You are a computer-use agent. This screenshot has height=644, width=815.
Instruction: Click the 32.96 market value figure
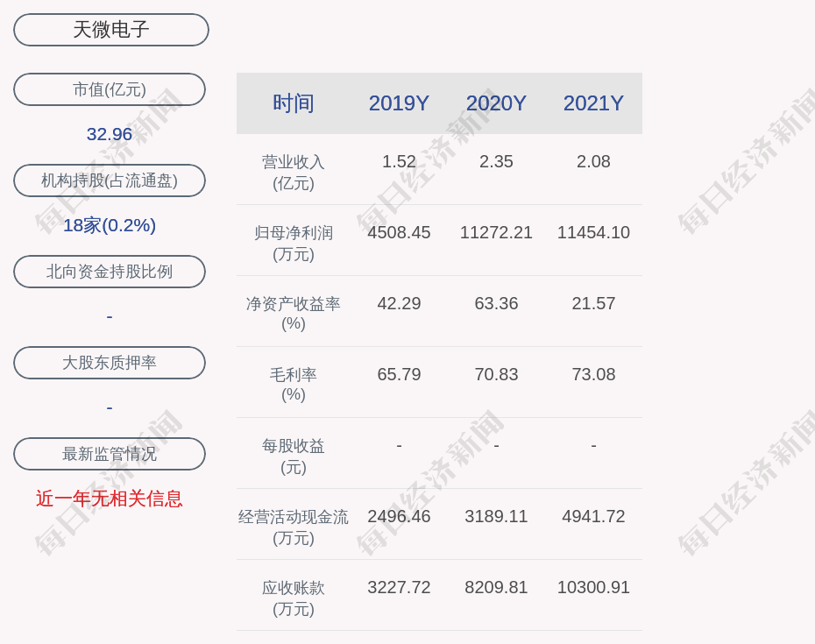coord(110,134)
